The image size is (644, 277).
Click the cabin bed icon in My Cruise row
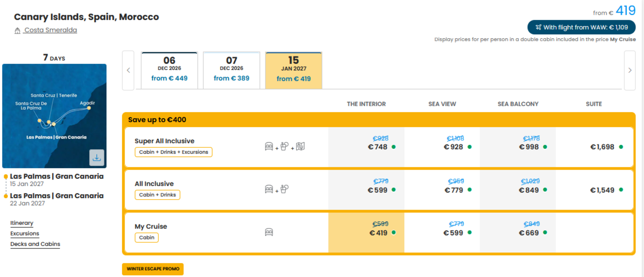pyautogui.click(x=269, y=232)
